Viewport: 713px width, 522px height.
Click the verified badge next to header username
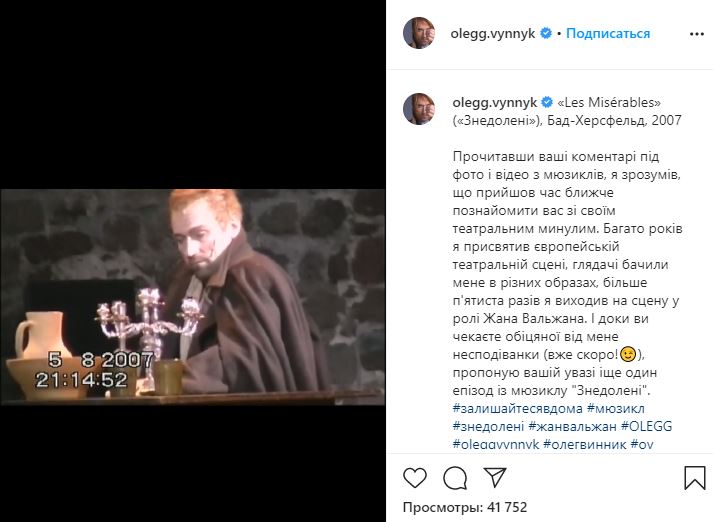point(546,33)
